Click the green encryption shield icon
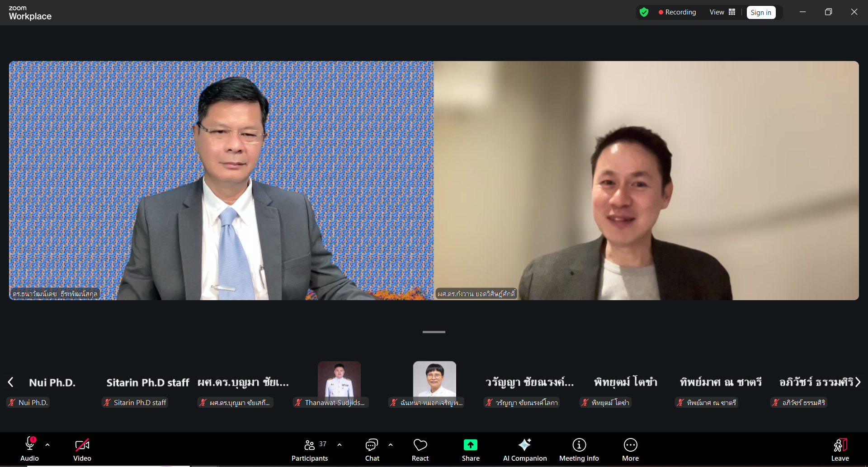The height and width of the screenshot is (467, 868). [644, 12]
